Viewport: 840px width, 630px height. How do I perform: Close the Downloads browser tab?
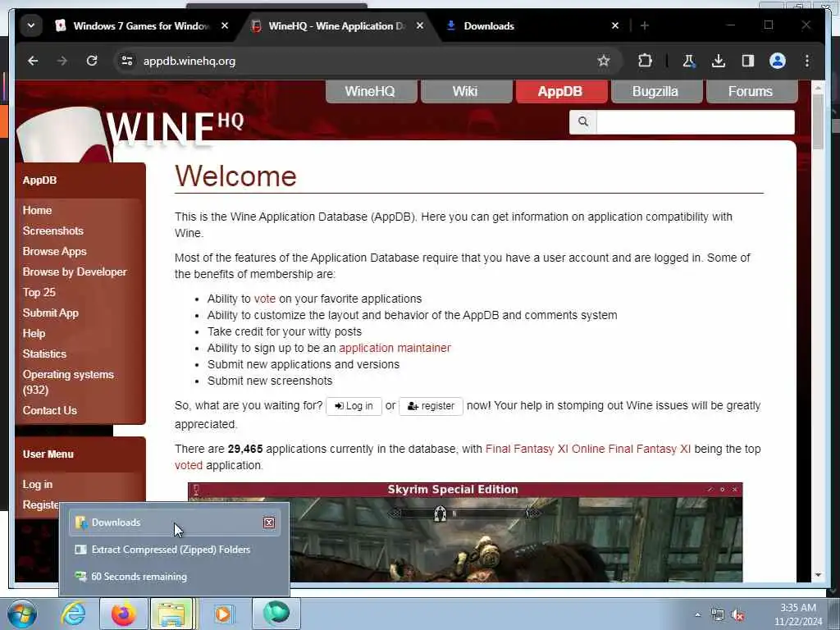(x=615, y=25)
